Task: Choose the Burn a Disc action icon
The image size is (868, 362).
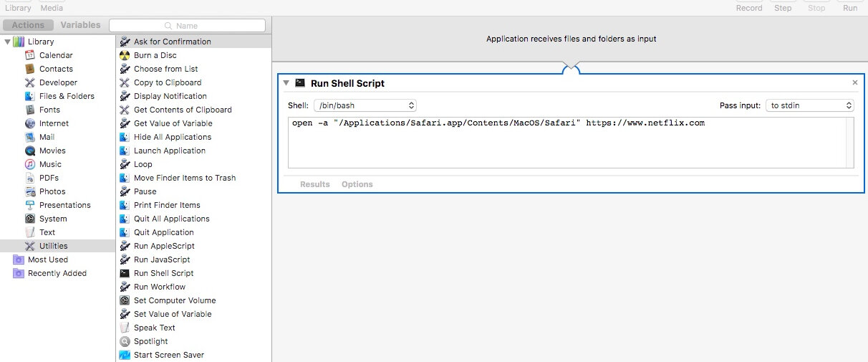Action: (125, 55)
